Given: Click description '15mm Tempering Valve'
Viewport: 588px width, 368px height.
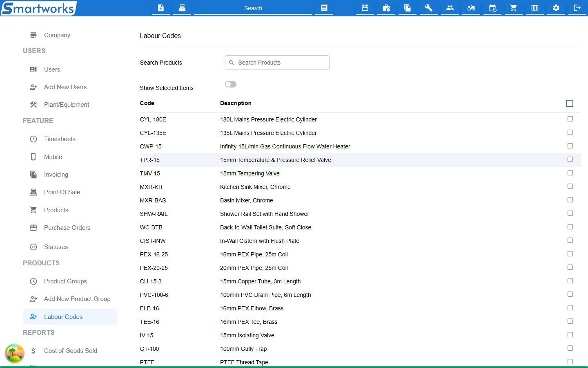Looking at the screenshot, I should click(x=250, y=173).
